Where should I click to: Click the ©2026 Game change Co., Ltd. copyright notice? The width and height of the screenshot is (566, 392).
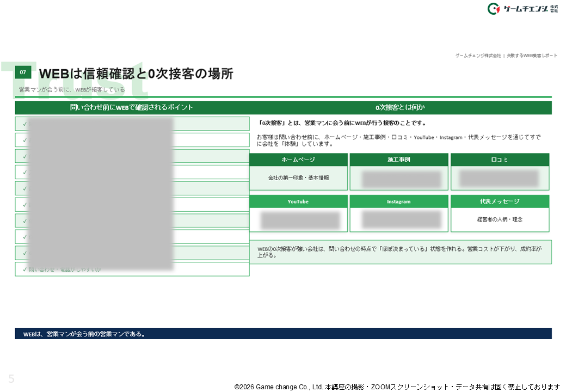point(397,387)
